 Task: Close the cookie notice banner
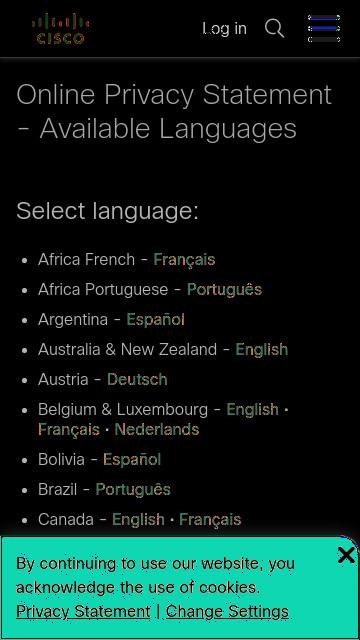tap(346, 556)
